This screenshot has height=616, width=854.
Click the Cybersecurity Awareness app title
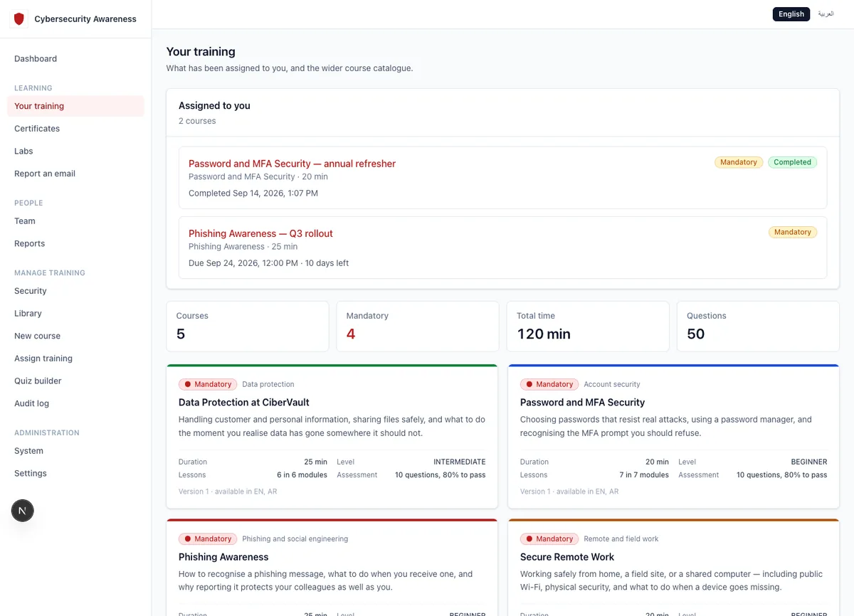coord(85,19)
